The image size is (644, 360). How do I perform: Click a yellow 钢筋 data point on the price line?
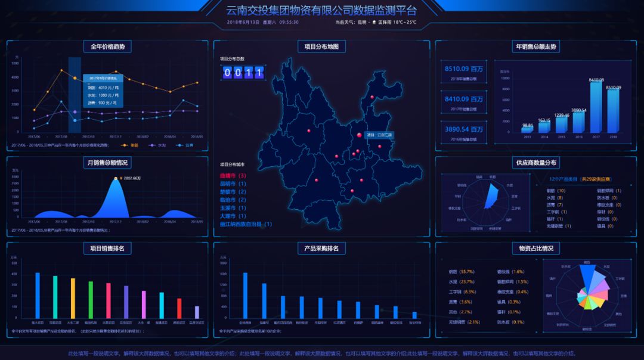click(x=75, y=77)
